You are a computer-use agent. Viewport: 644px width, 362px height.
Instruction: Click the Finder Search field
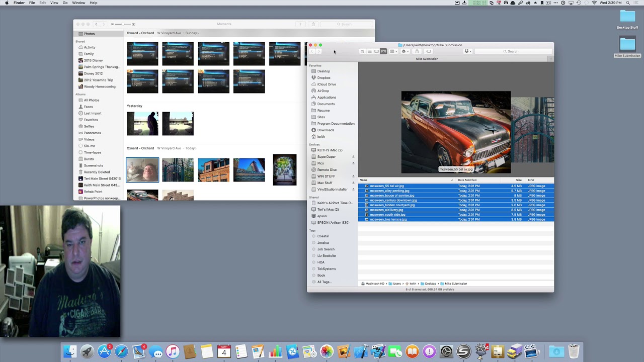point(513,51)
